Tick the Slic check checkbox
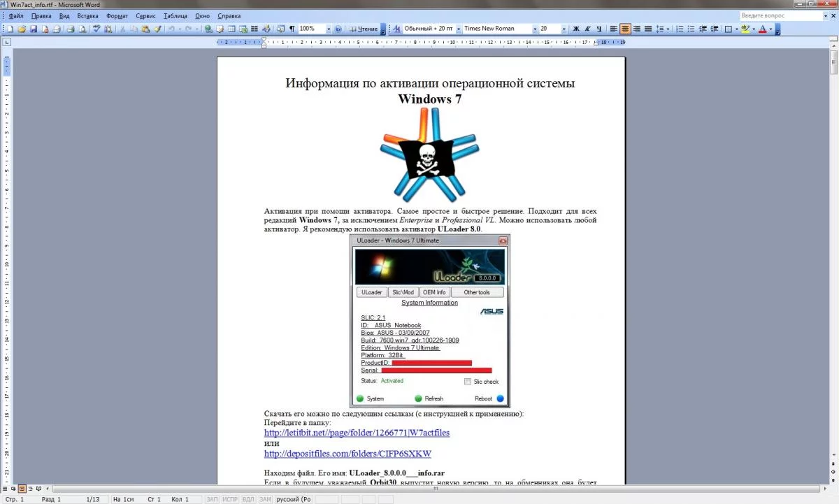 point(468,382)
